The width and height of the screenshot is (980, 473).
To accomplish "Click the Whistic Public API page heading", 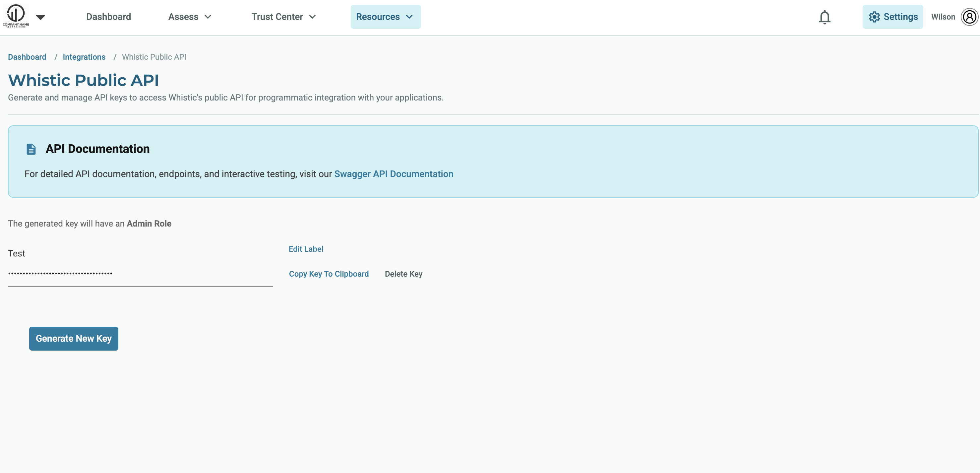I will (83, 80).
